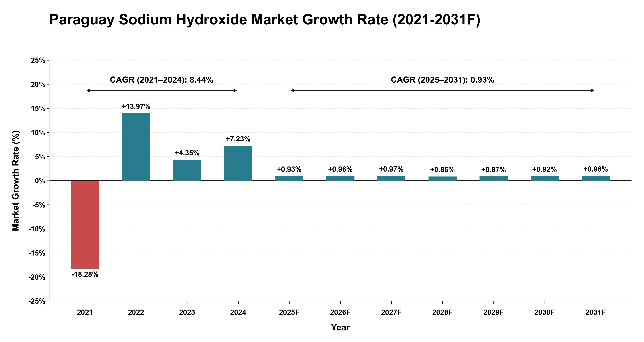Click the '2023' x-axis label
Image resolution: width=644 pixels, height=342 pixels.
(187, 312)
